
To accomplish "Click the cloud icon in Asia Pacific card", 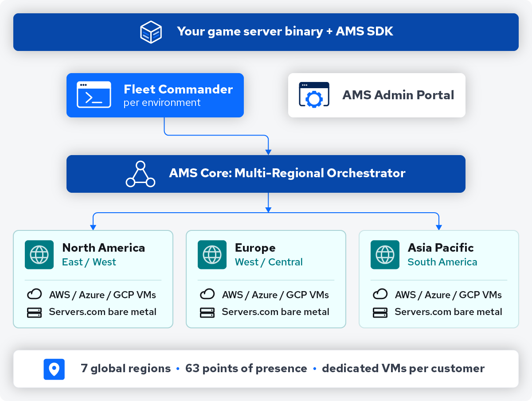I will [x=380, y=294].
